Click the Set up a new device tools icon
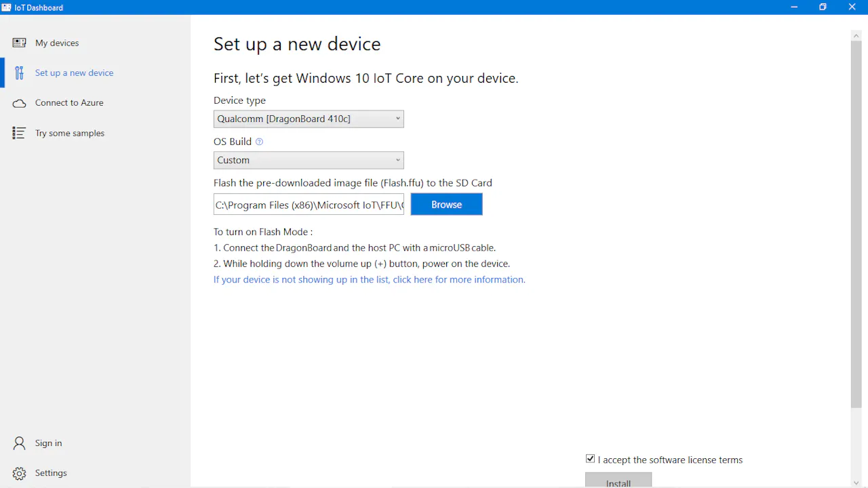This screenshot has width=868, height=488. (19, 73)
